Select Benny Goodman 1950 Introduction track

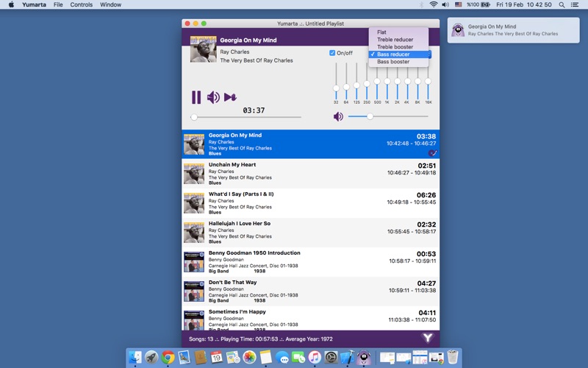[x=310, y=262]
